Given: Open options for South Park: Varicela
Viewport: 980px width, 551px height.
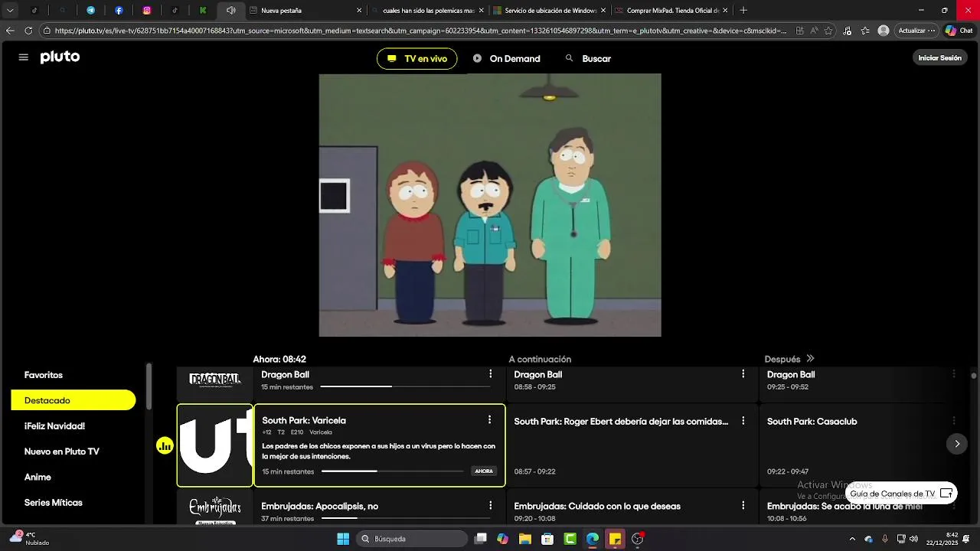Looking at the screenshot, I should pos(489,420).
